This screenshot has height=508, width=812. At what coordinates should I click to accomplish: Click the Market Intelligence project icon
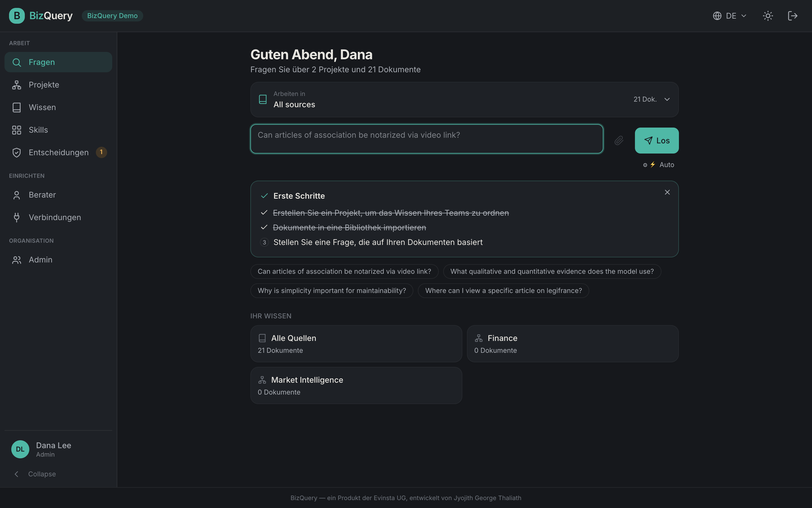click(x=262, y=380)
